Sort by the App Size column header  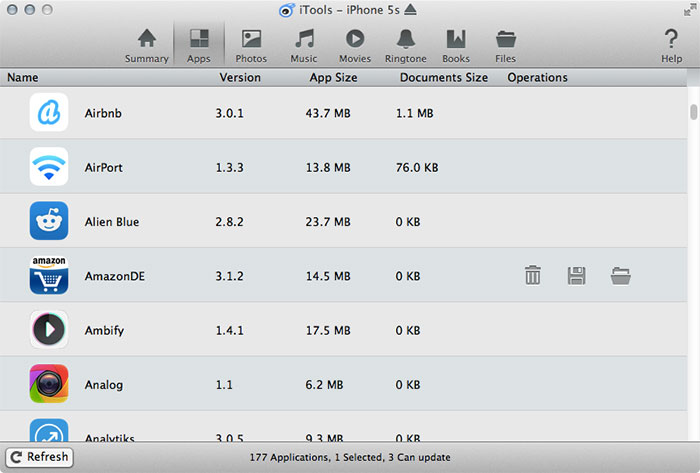(333, 78)
